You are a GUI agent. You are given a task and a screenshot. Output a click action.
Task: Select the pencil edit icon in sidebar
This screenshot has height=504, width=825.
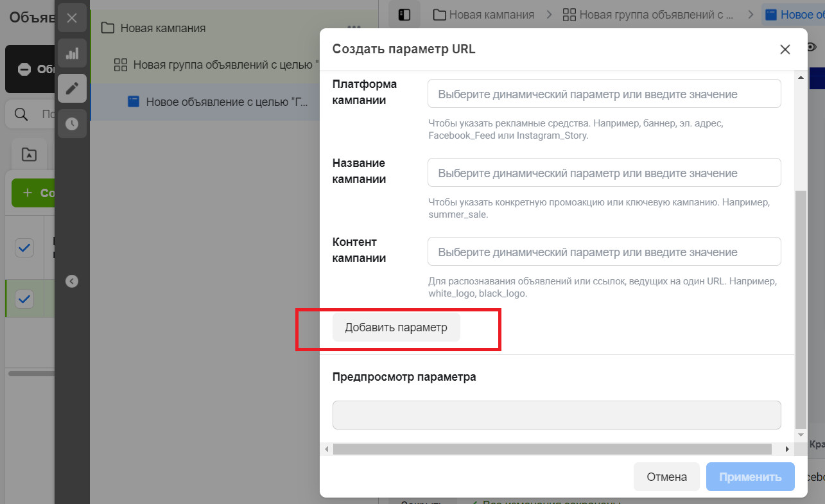(72, 89)
